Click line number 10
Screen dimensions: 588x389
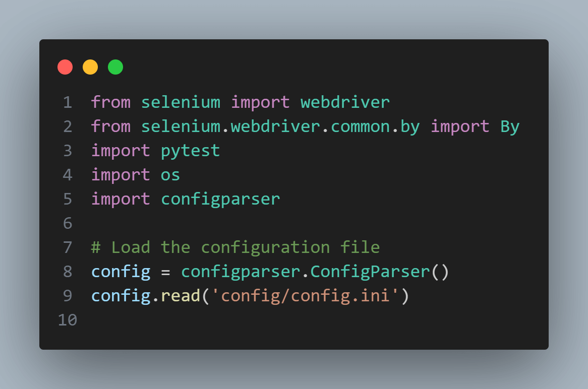point(68,320)
